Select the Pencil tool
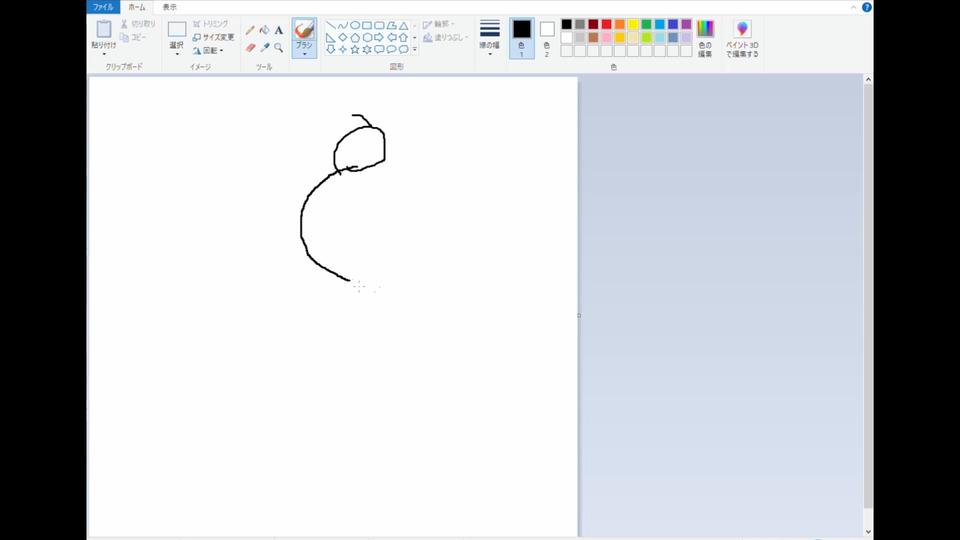 (250, 30)
